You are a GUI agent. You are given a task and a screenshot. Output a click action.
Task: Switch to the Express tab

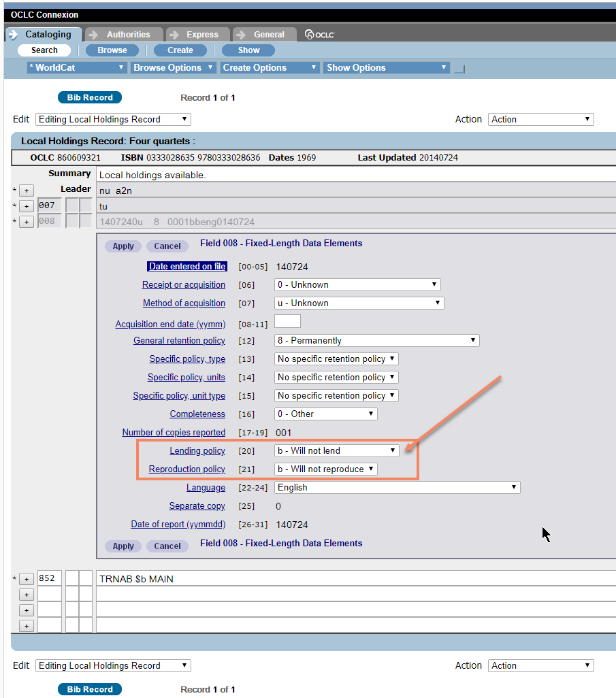198,34
